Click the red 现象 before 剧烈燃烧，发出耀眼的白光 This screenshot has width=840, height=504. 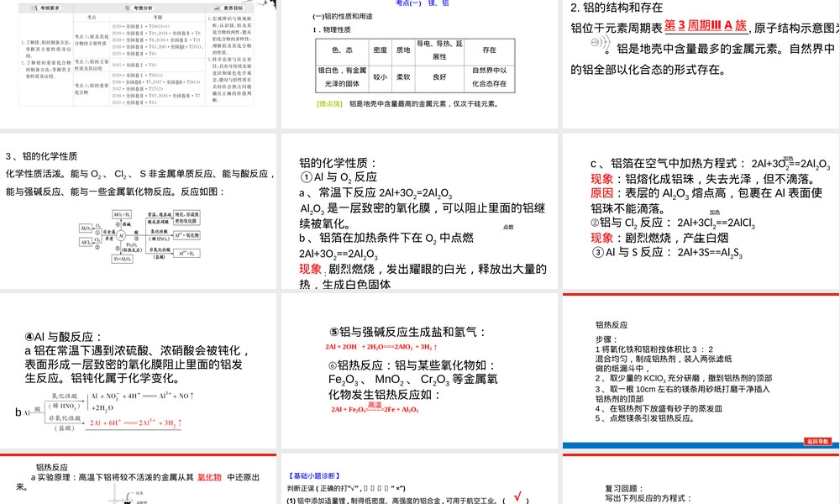(x=310, y=269)
